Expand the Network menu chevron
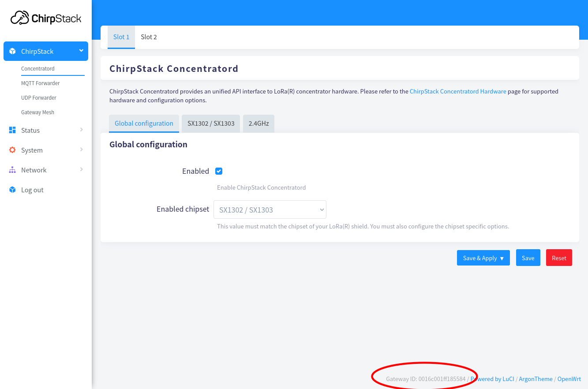The width and height of the screenshot is (588, 389). 81,169
